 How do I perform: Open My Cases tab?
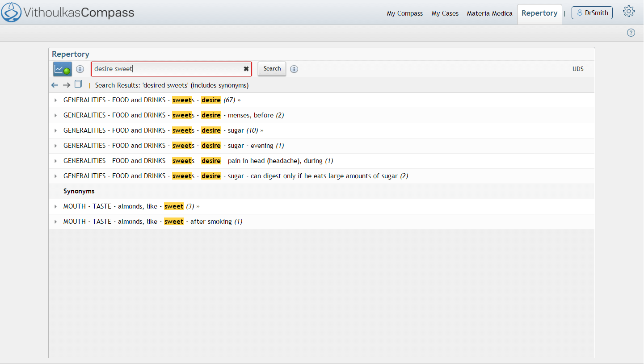[x=445, y=13]
